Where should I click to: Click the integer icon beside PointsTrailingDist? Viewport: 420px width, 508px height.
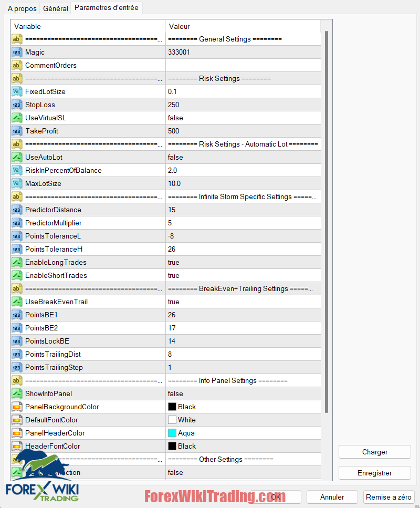[x=17, y=354]
